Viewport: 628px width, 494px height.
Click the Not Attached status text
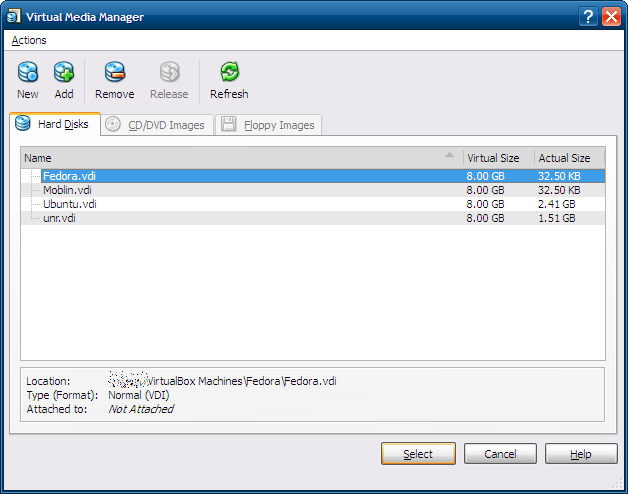[x=141, y=409]
